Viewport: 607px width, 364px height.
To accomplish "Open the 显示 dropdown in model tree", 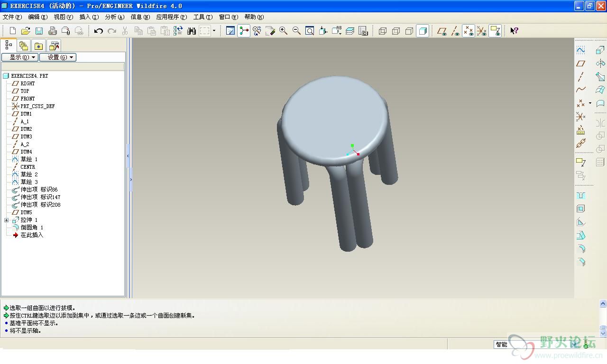I will point(19,57).
